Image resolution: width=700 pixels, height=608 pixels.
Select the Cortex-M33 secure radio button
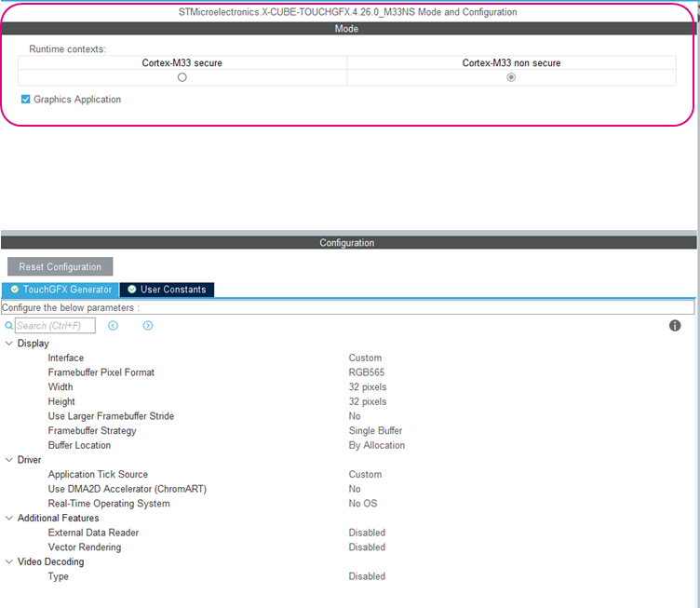tap(182, 77)
